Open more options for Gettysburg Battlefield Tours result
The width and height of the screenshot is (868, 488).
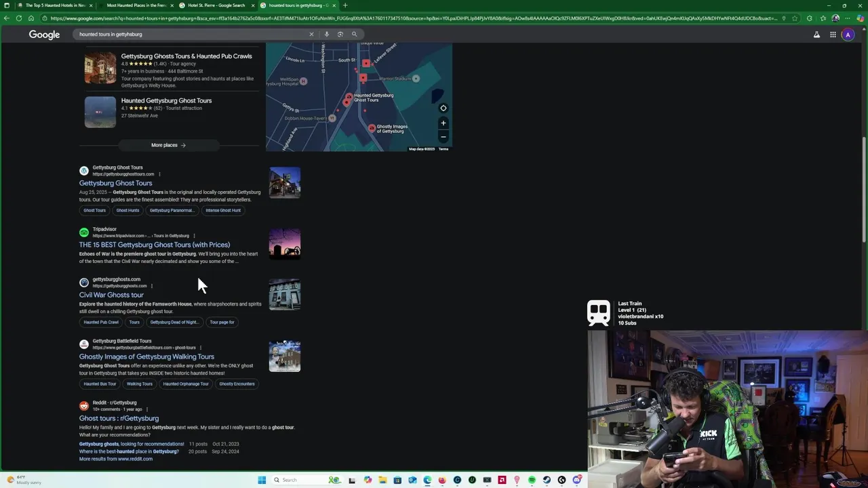201,348
